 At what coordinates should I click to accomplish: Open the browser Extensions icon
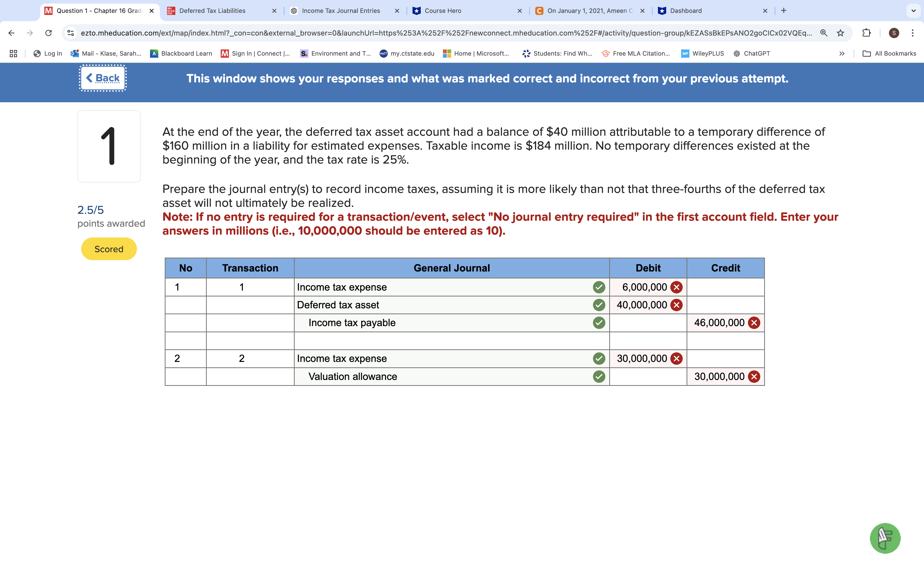click(866, 33)
